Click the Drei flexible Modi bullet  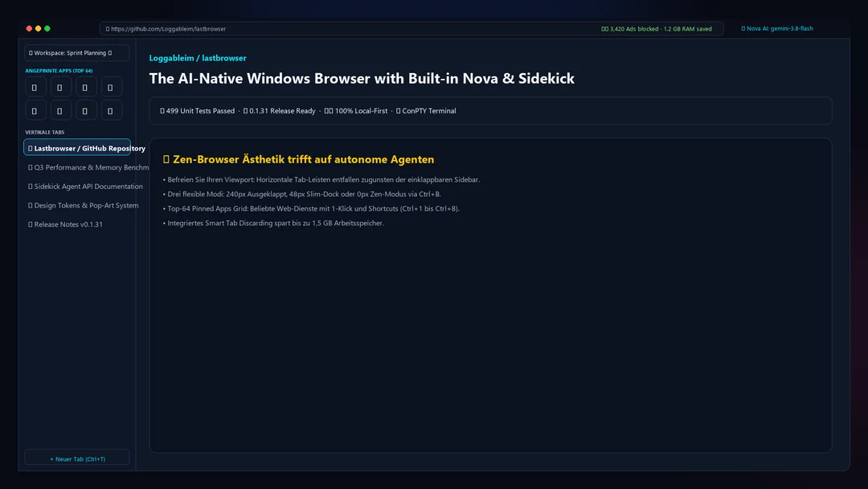click(x=301, y=194)
